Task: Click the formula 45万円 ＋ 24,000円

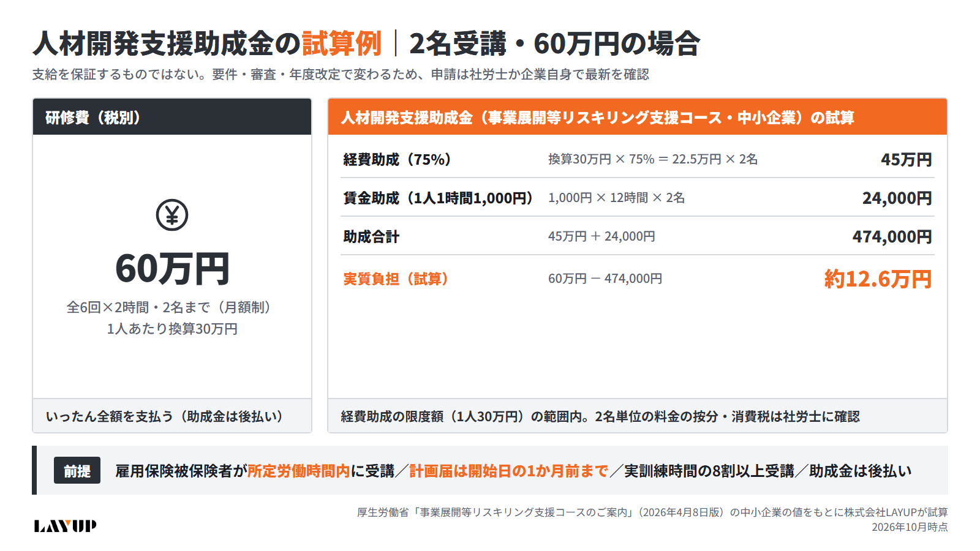Action: coord(601,236)
